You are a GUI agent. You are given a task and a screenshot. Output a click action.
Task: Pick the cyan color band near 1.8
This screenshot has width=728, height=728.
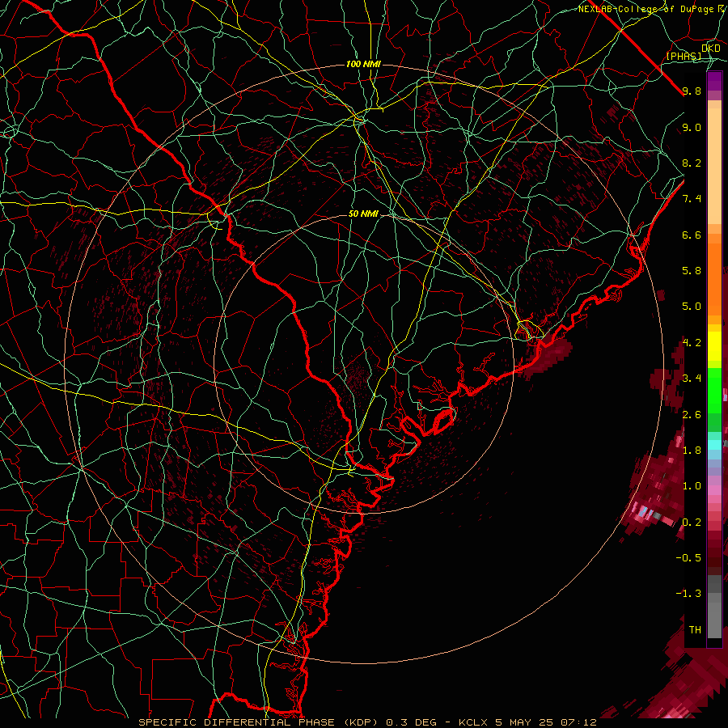[x=714, y=445]
